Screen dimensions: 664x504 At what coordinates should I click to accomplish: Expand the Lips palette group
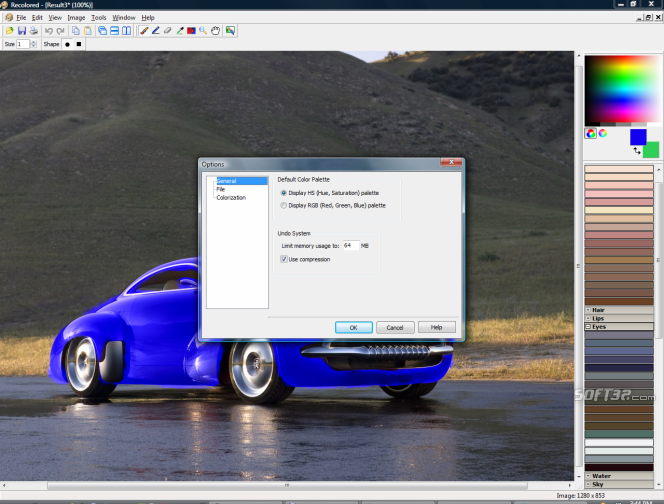click(588, 318)
